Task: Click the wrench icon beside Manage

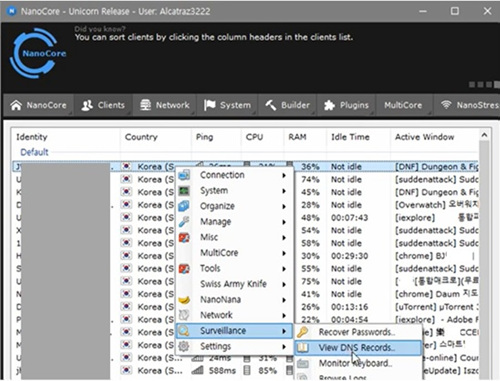Action: pos(184,222)
